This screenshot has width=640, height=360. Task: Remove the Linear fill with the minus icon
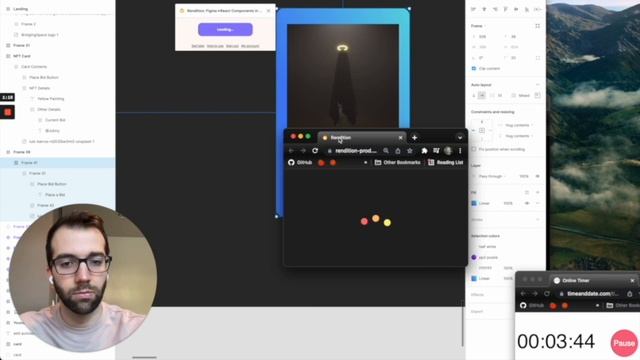[537, 203]
